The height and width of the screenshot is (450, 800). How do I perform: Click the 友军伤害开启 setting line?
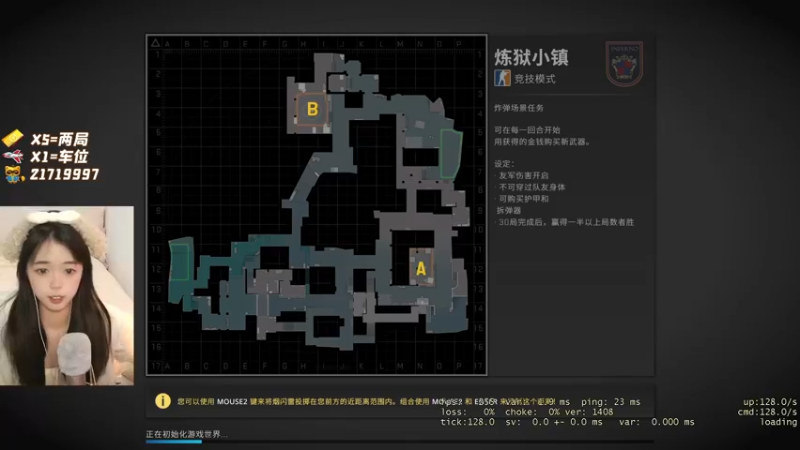tap(523, 175)
